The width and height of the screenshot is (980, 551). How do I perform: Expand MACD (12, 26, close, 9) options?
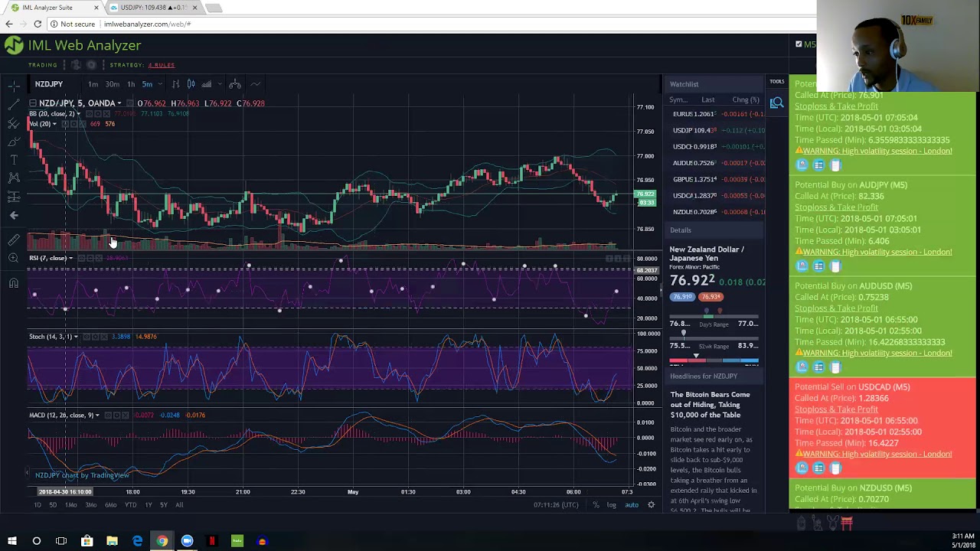coord(97,416)
